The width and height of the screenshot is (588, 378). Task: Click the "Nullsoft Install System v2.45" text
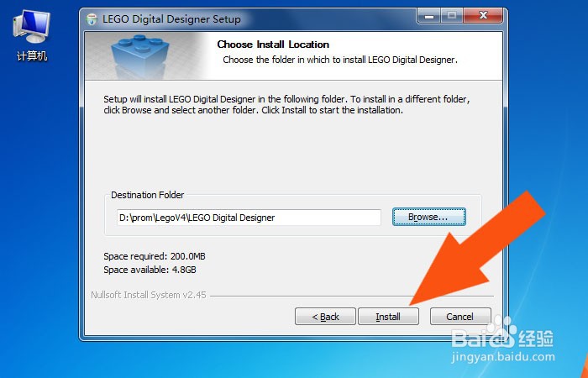click(149, 295)
